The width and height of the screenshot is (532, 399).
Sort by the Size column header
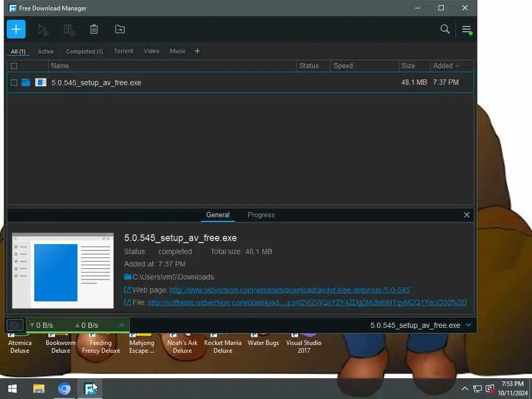(414, 66)
